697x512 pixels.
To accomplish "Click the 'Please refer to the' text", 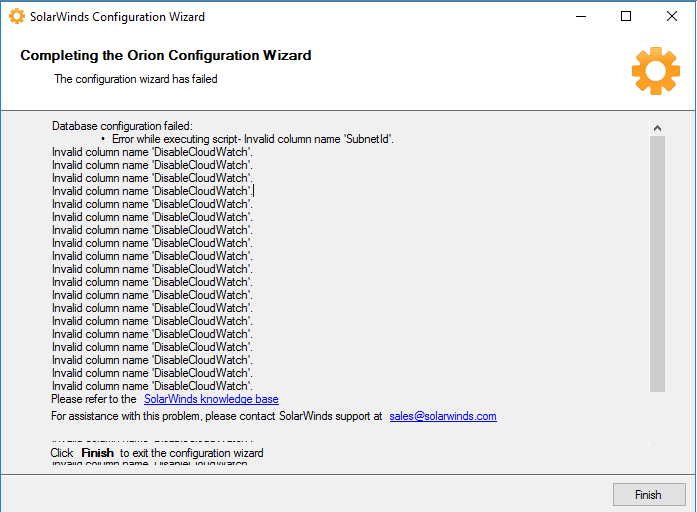I will coord(94,399).
